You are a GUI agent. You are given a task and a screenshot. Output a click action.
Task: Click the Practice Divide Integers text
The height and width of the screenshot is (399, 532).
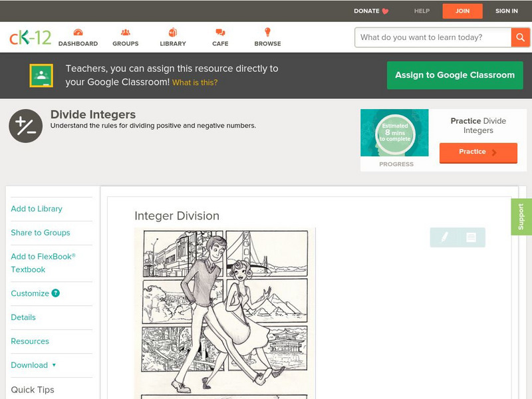tap(478, 126)
